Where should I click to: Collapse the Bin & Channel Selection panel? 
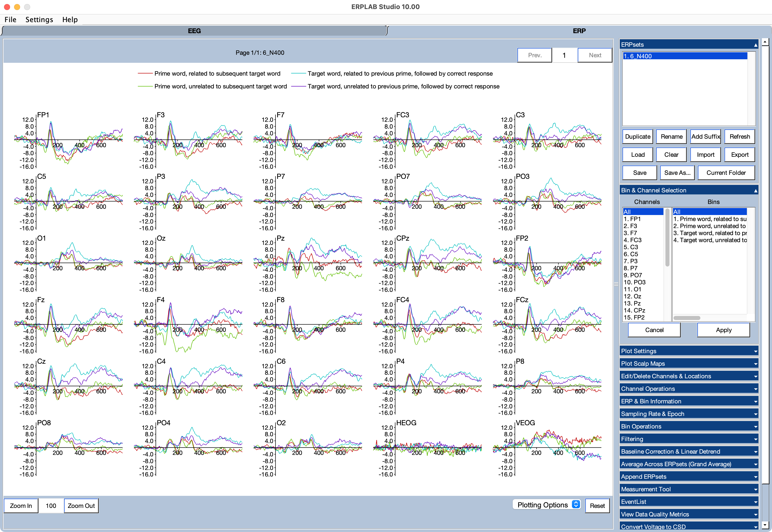tap(755, 190)
